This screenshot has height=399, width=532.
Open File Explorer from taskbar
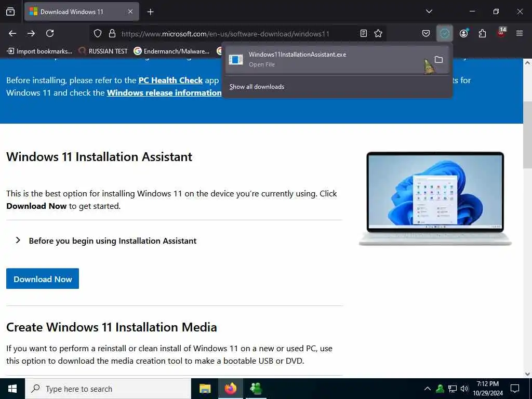[x=205, y=389]
